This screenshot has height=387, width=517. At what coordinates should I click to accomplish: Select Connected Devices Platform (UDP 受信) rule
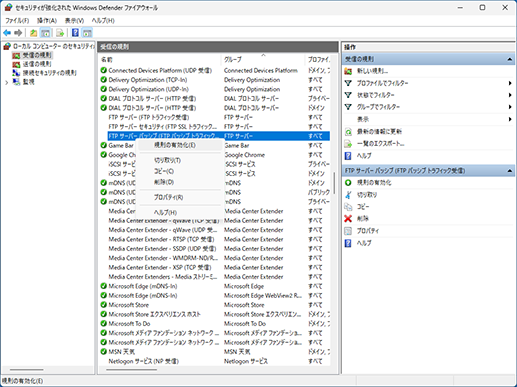pos(160,70)
